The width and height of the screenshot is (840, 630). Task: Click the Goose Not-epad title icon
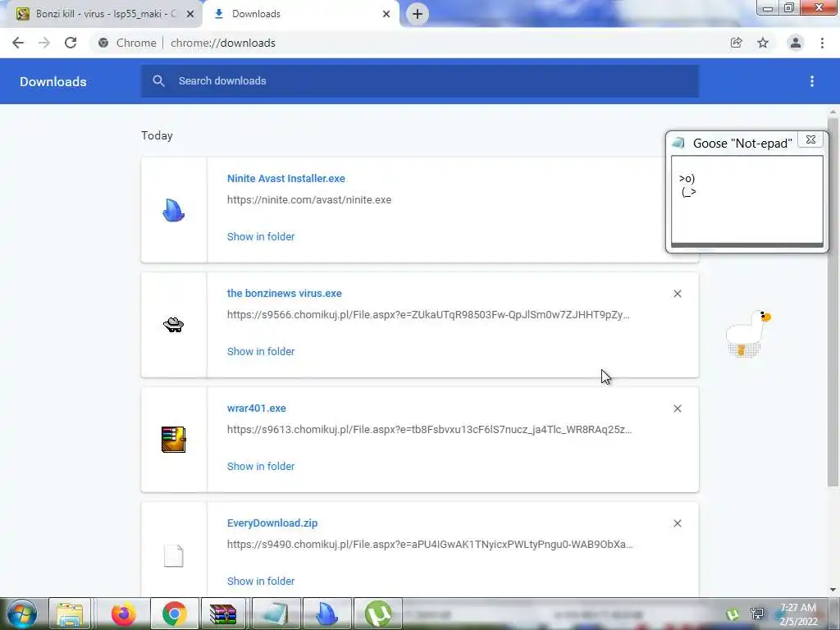click(x=678, y=143)
